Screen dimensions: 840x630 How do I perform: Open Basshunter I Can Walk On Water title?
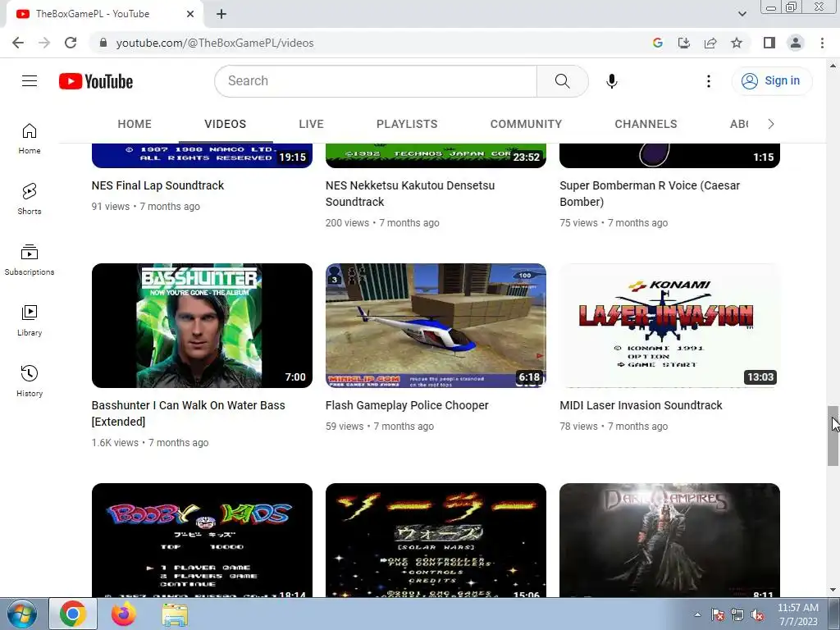pyautogui.click(x=188, y=413)
